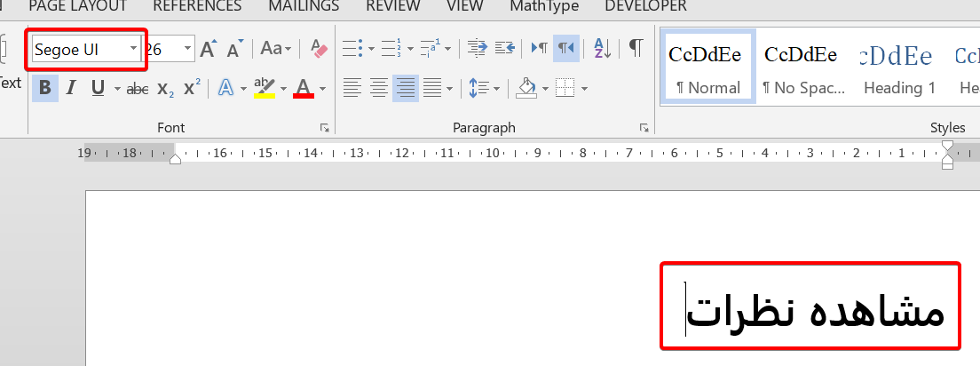Center the text
The height and width of the screenshot is (366, 980).
pyautogui.click(x=379, y=88)
